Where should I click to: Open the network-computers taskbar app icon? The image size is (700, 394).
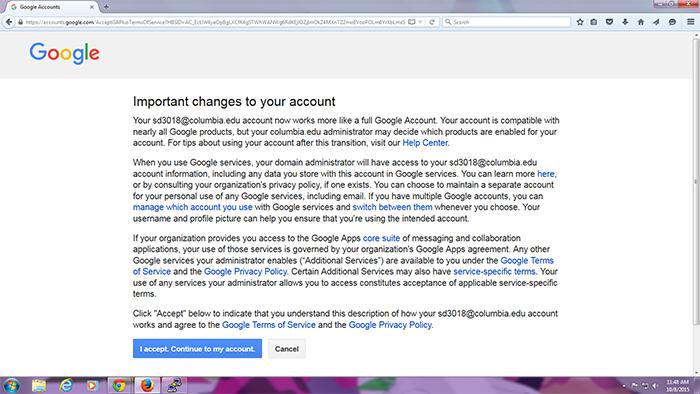(x=174, y=385)
